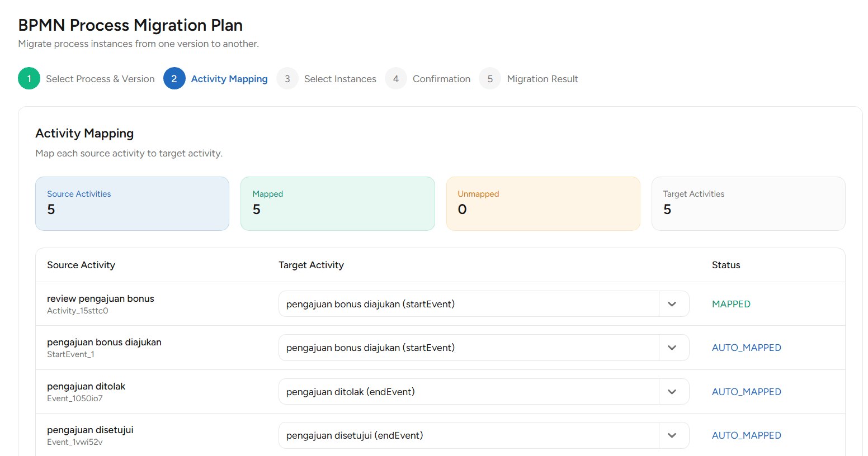Viewport: 868px width, 456px height.
Task: Click source activity name 'pengajuan ditolak'
Action: 86,386
